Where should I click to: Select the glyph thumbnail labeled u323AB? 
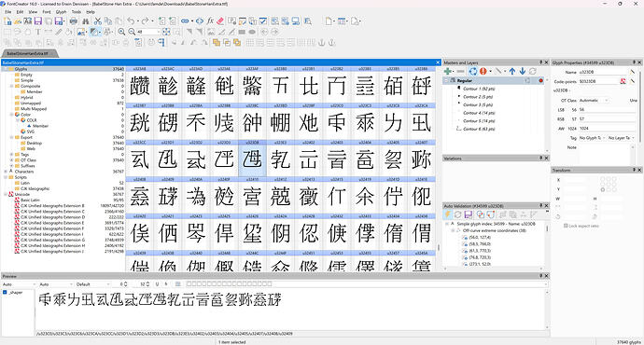[x=140, y=86]
